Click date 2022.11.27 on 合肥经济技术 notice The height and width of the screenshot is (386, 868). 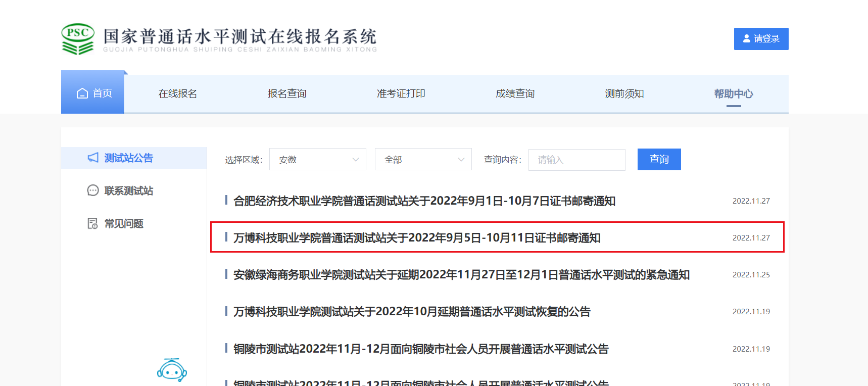[x=751, y=201]
